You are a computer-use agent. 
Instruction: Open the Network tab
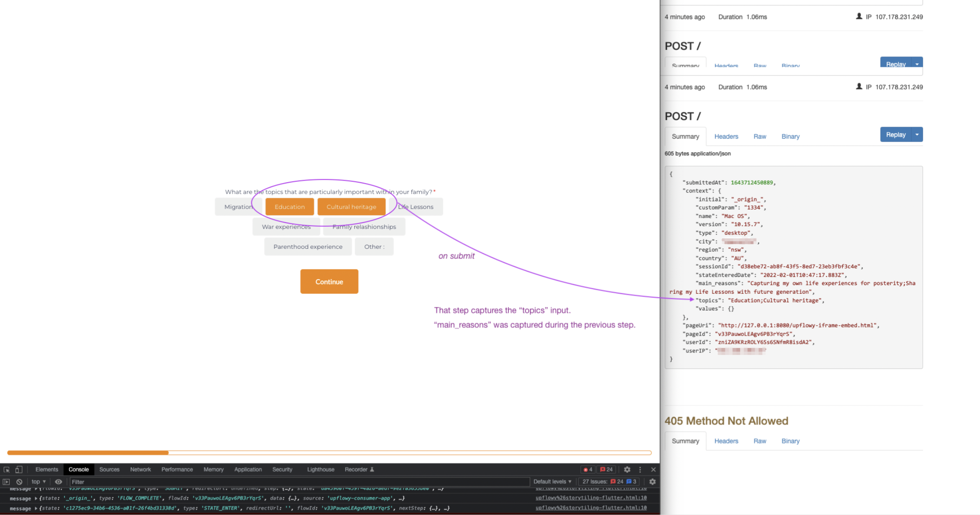point(141,469)
